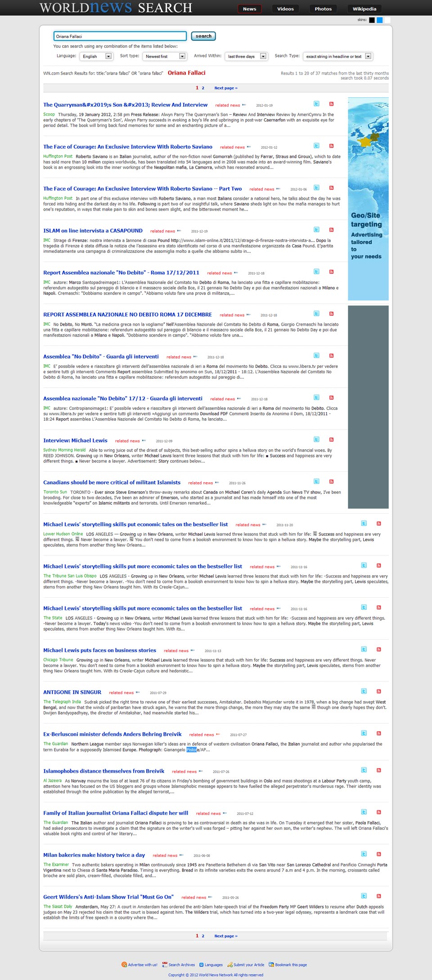Open related news for Interview: Michael Lewis

click(127, 441)
